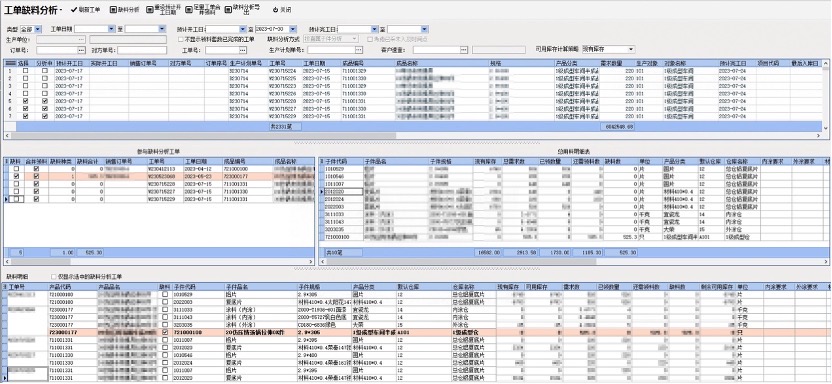Screen dimensions: 832x384
Task: Click the 重设预计开工日期 toolbar button
Action: 163,10
